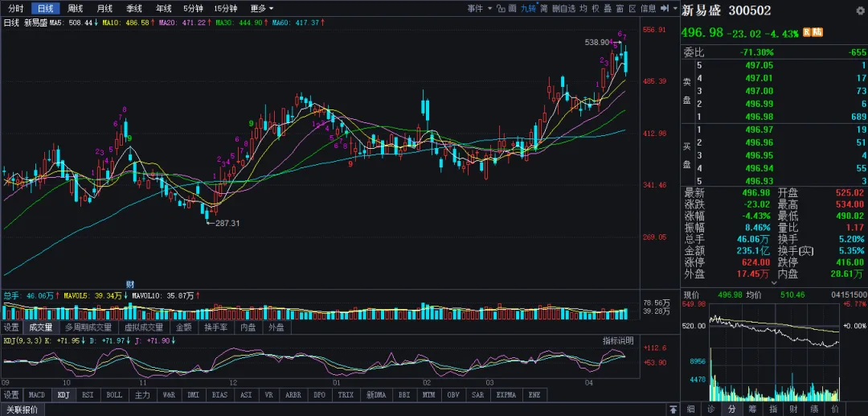Switch indicator to BIAS
Screen dimensions: 868x416
pos(219,395)
